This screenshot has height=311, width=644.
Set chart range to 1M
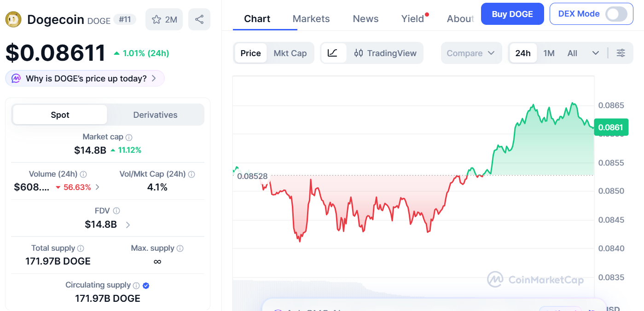click(549, 53)
